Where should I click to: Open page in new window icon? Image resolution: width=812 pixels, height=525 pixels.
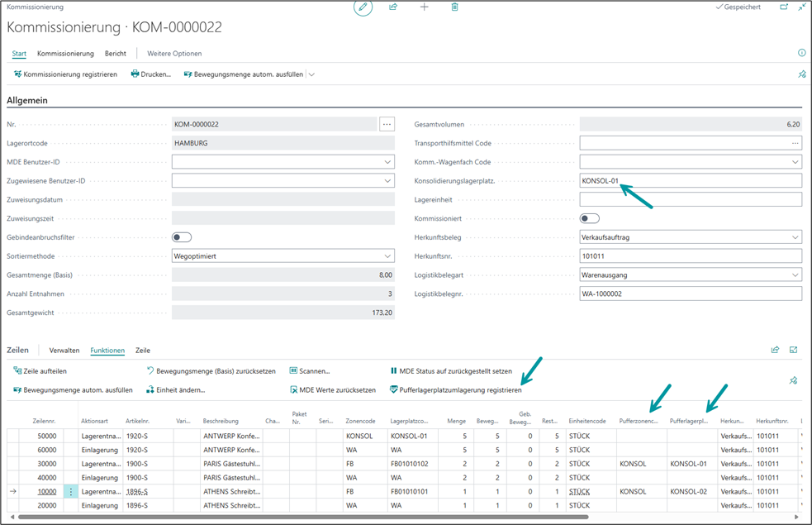[784, 7]
